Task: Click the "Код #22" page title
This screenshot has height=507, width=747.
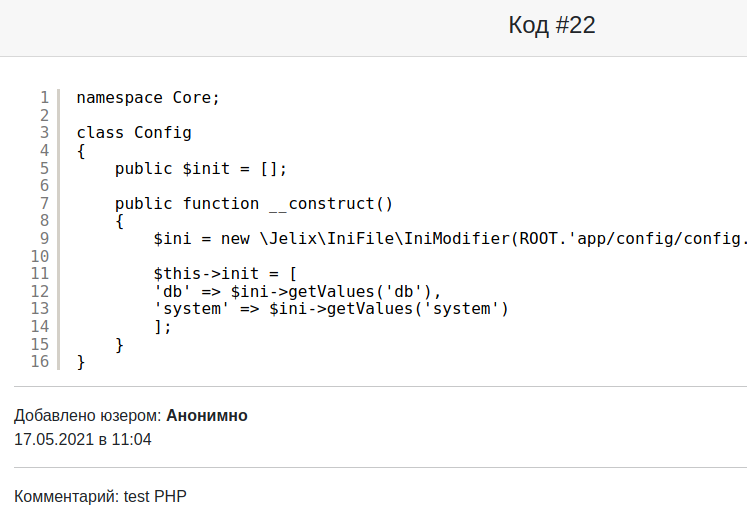Action: [551, 26]
